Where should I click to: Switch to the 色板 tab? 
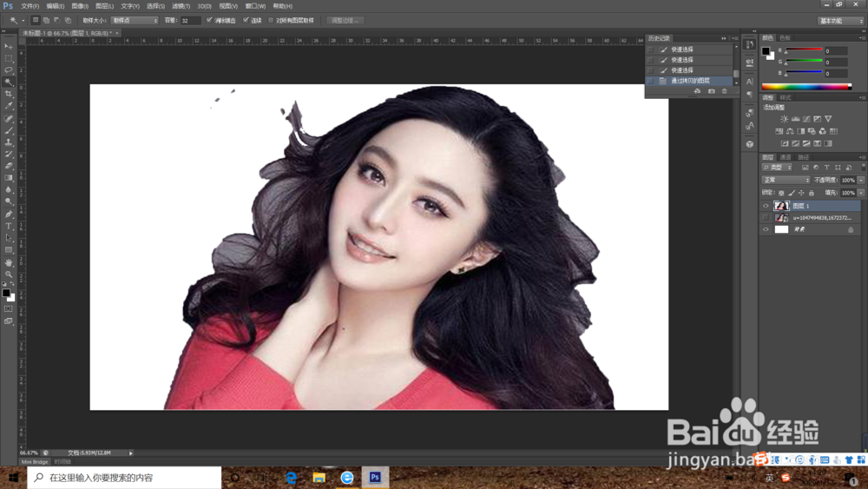point(785,37)
